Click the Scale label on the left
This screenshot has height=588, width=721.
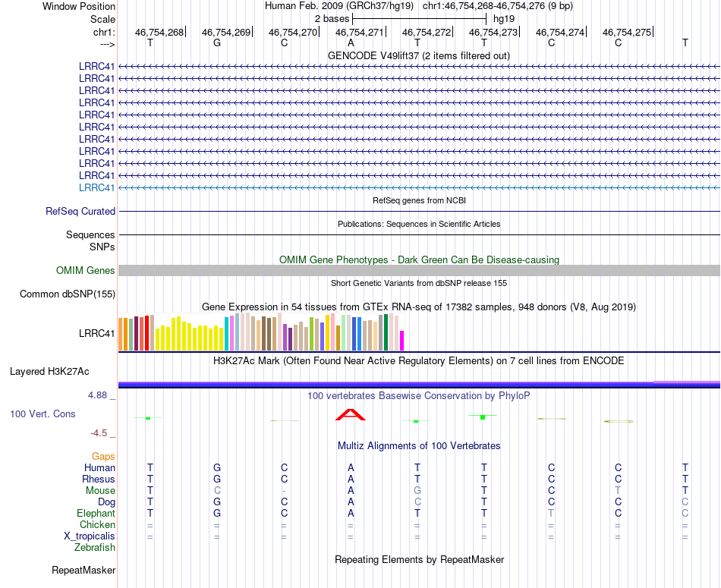pos(102,19)
